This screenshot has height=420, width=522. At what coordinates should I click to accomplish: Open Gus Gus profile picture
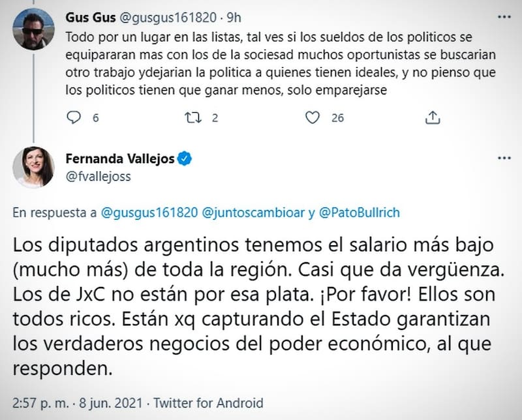pos(33,29)
